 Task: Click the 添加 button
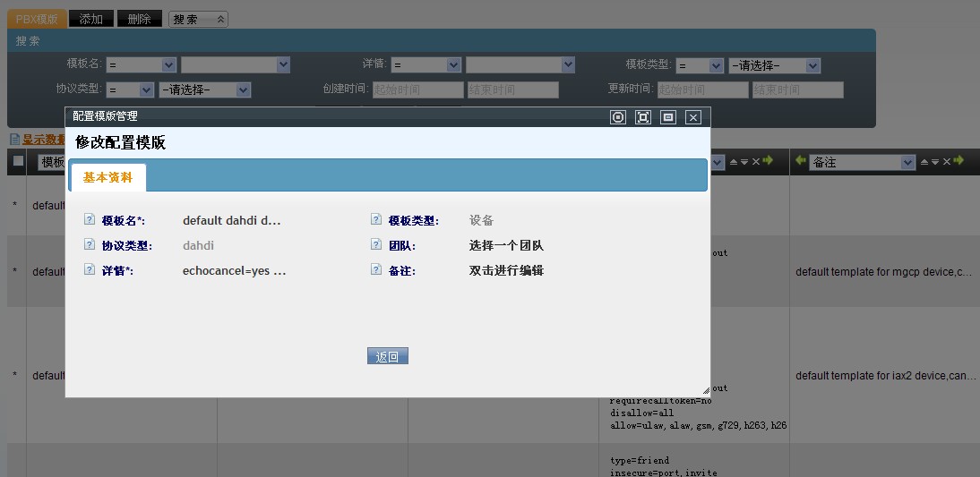[x=90, y=19]
